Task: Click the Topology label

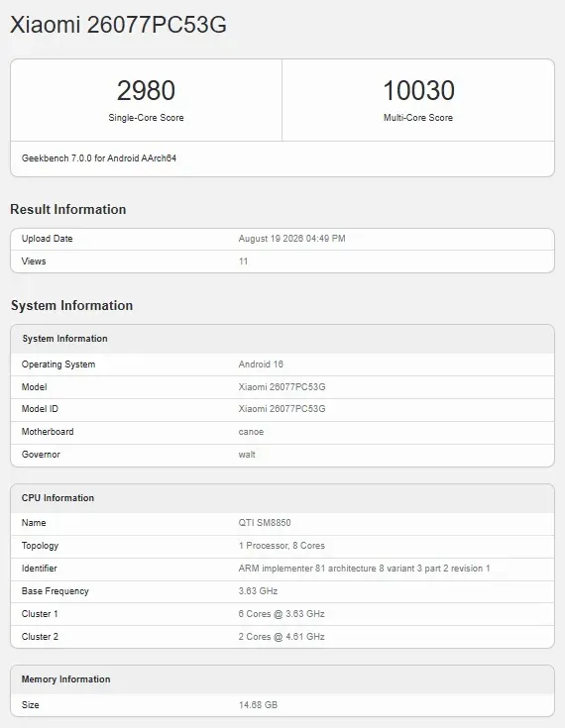Action: [x=40, y=546]
